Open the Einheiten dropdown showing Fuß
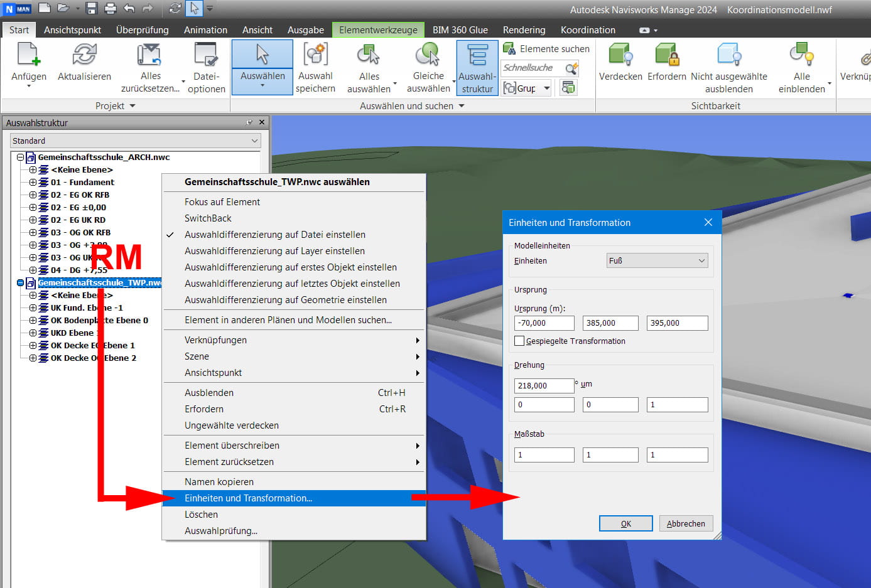The image size is (871, 588). coord(657,260)
